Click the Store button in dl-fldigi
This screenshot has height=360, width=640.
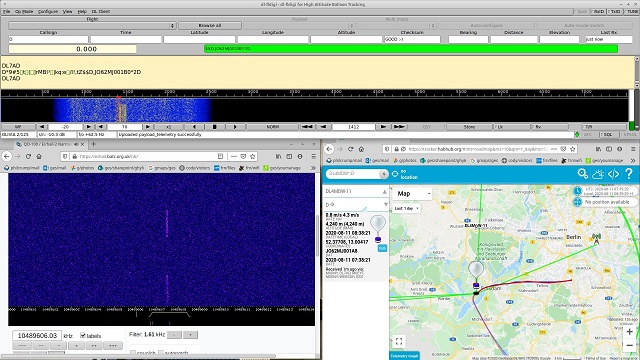point(469,127)
